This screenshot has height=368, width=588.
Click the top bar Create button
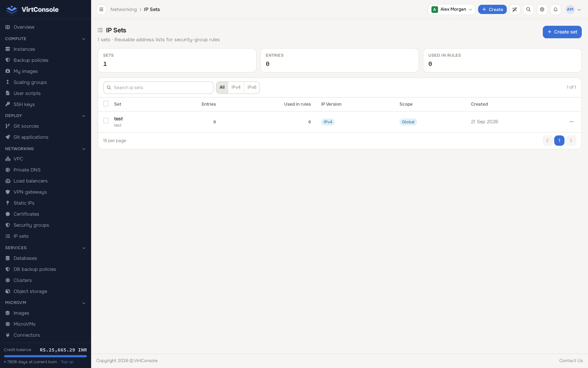[x=492, y=10]
